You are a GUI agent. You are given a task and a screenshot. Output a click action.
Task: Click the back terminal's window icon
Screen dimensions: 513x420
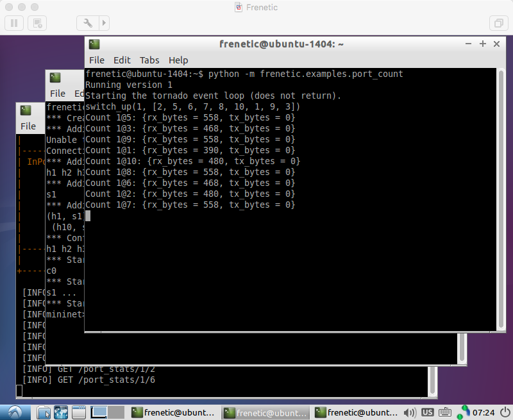(x=26, y=110)
